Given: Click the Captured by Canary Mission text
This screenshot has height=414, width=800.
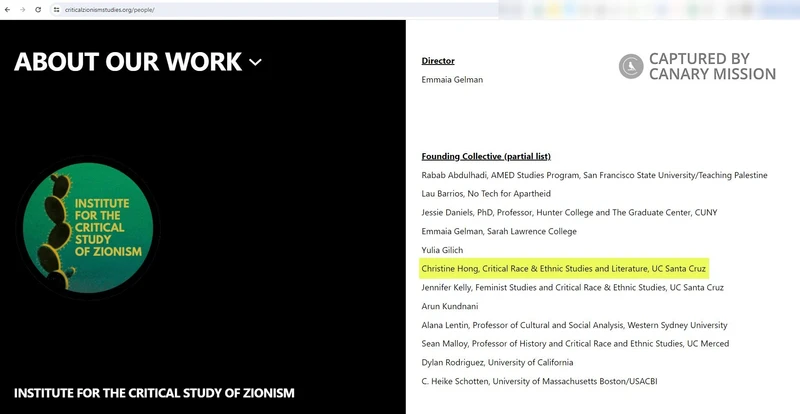Looking at the screenshot, I should point(712,66).
